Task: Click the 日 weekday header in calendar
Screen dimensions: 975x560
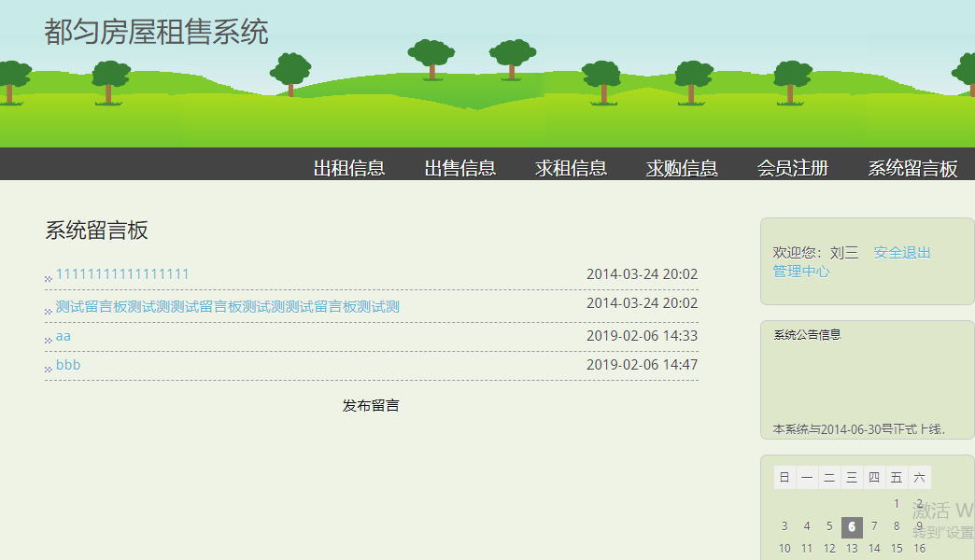Action: click(x=784, y=477)
